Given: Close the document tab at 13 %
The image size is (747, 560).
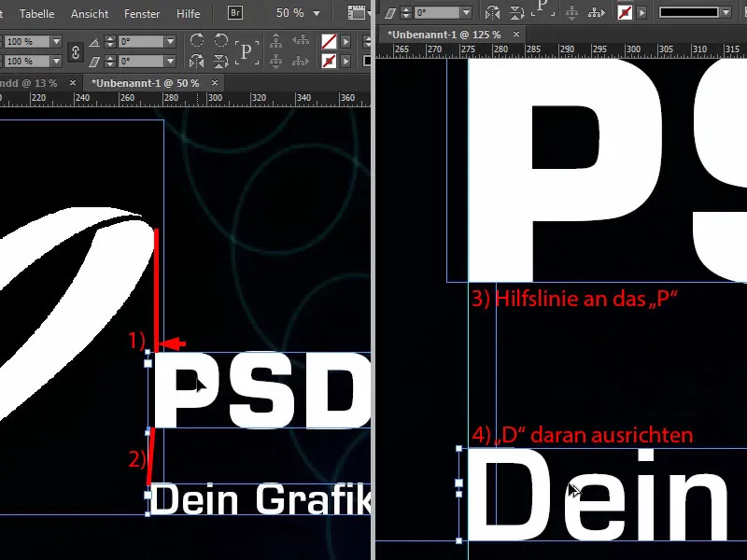Looking at the screenshot, I should (x=73, y=83).
